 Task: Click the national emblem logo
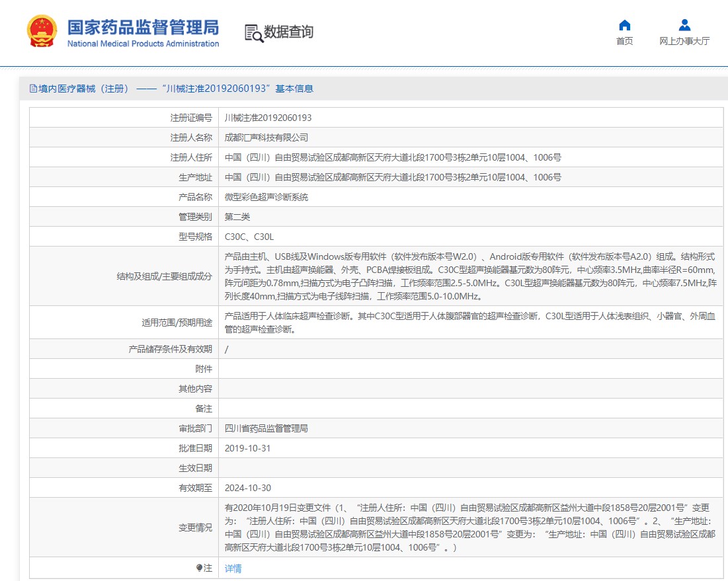[x=42, y=32]
